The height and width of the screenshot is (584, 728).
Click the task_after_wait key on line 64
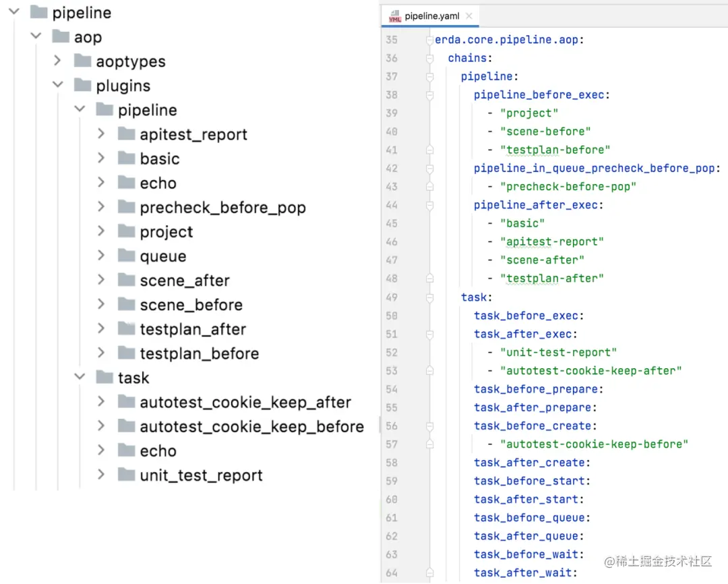522,573
